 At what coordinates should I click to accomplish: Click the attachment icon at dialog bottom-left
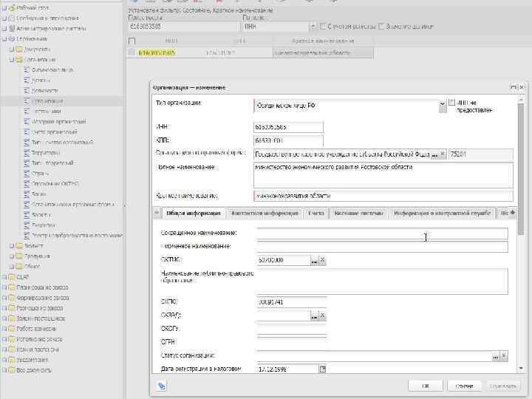(x=162, y=386)
